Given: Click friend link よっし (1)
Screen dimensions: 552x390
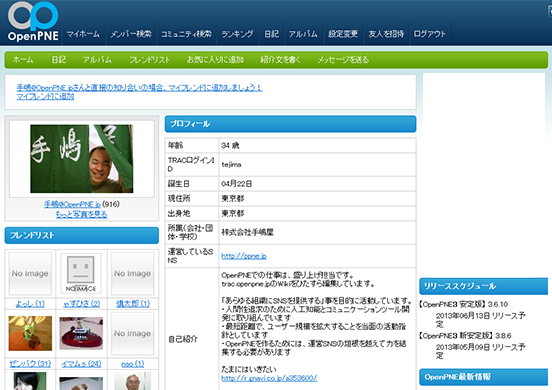Looking at the screenshot, I should [30, 304].
